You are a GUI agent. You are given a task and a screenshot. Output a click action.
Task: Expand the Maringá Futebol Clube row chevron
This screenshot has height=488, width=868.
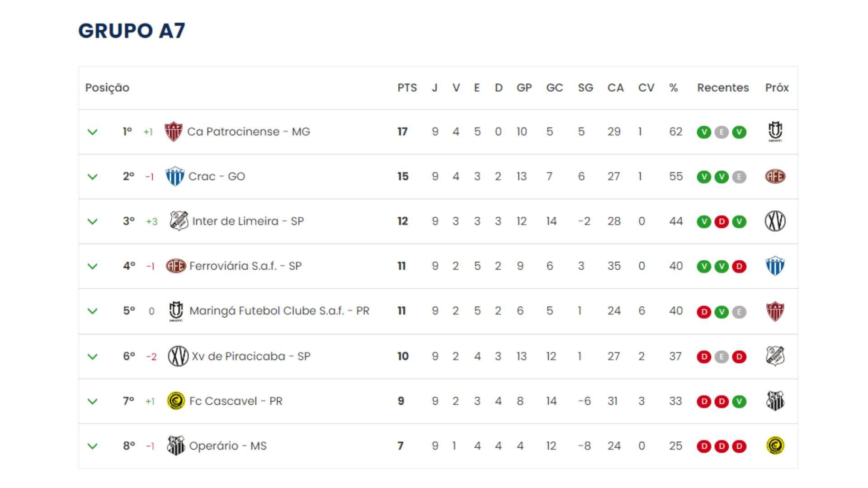92,311
